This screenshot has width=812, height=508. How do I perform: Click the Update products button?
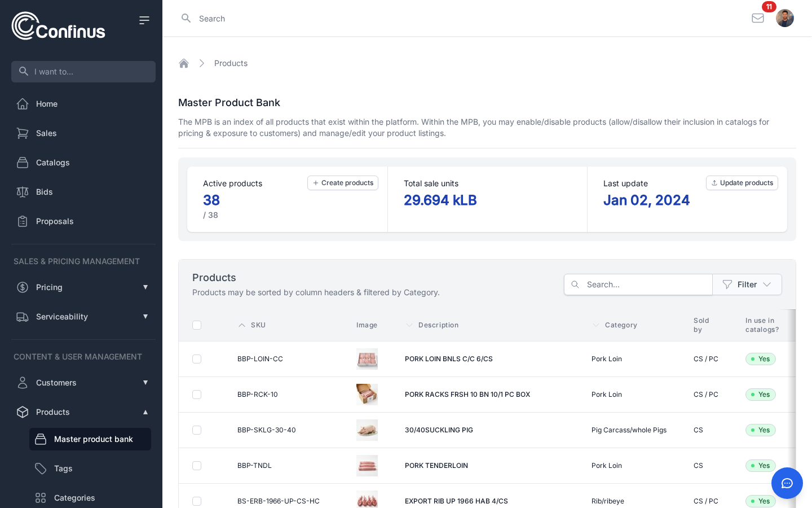(x=742, y=183)
